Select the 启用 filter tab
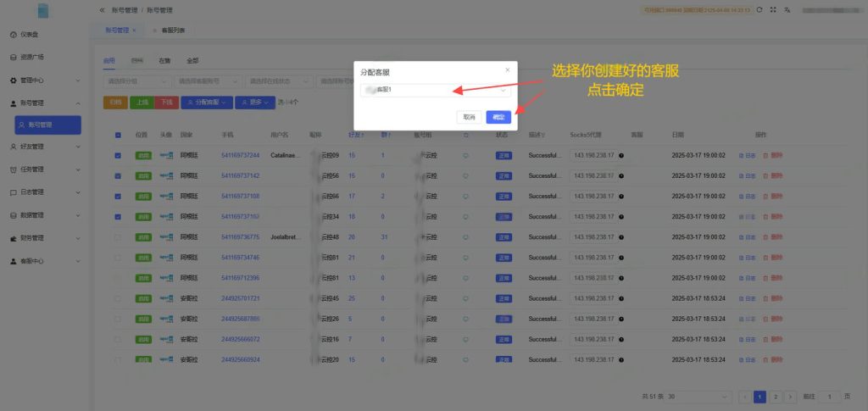The height and width of the screenshot is (411, 868). point(109,61)
